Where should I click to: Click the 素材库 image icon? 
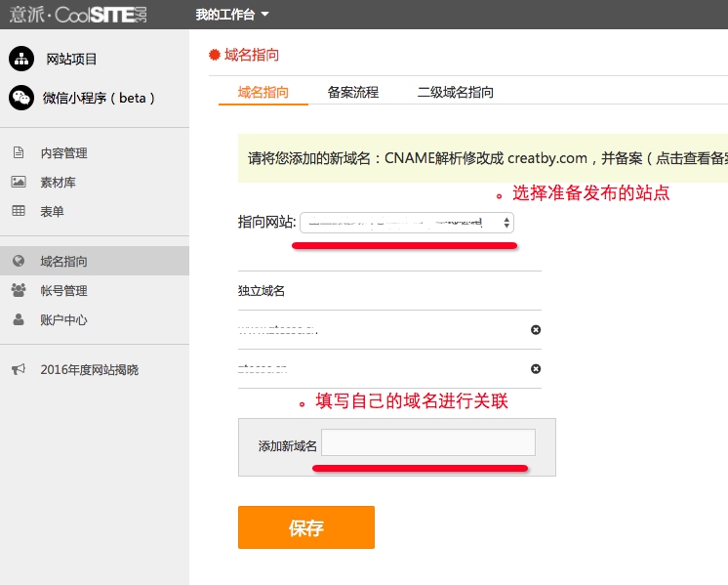19,182
